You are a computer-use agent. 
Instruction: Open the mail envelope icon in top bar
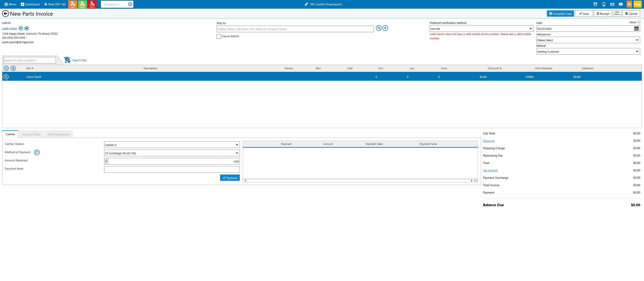(x=612, y=4)
